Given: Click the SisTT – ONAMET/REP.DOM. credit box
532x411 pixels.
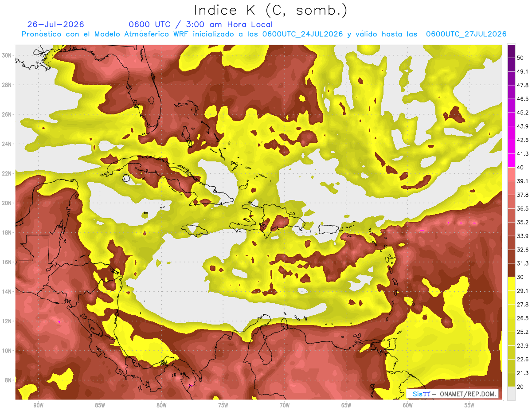Looking at the screenshot, I should (453, 394).
